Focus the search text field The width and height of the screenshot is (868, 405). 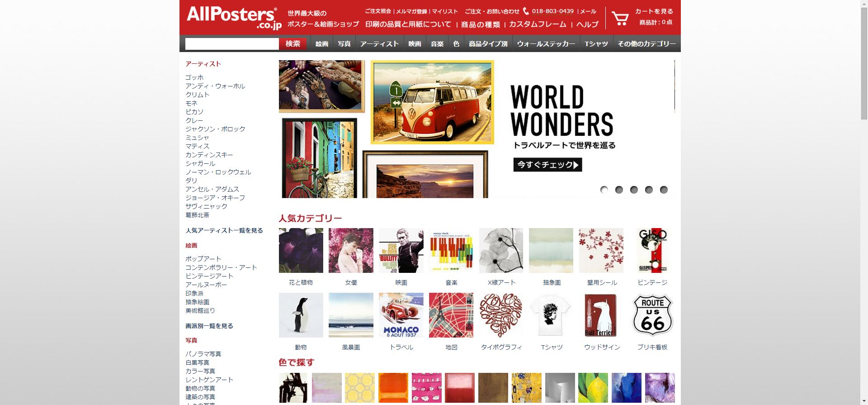point(232,44)
